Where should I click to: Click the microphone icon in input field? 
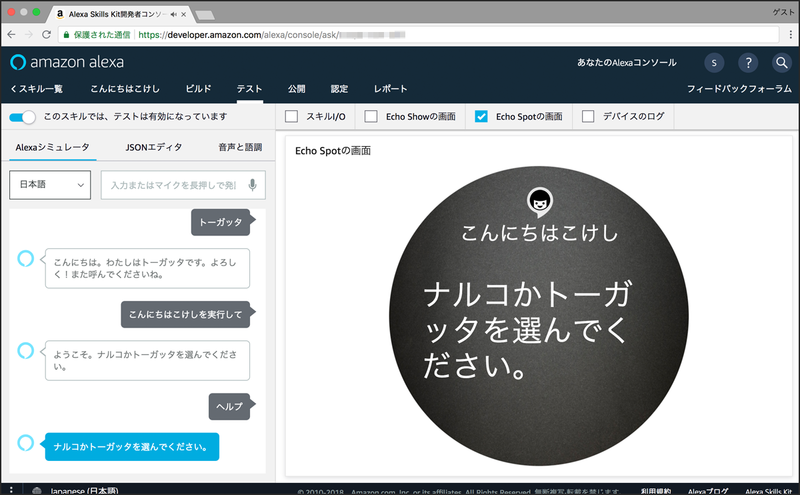point(253,185)
